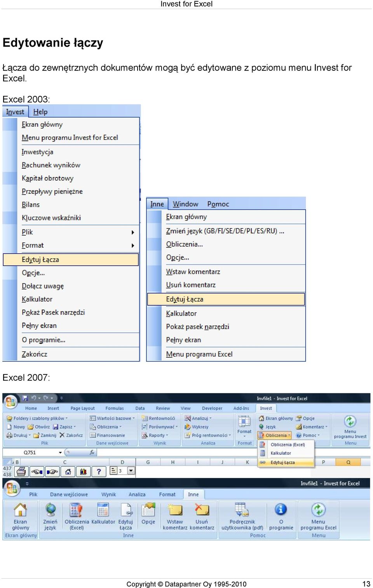Click Zamknij in the Plik group
This screenshot has width=373, height=588.
point(45,435)
